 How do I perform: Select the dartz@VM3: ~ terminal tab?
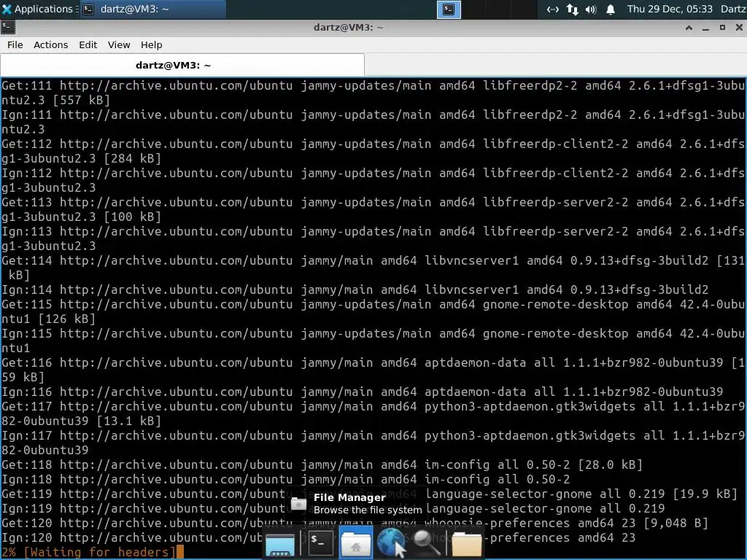click(x=182, y=65)
